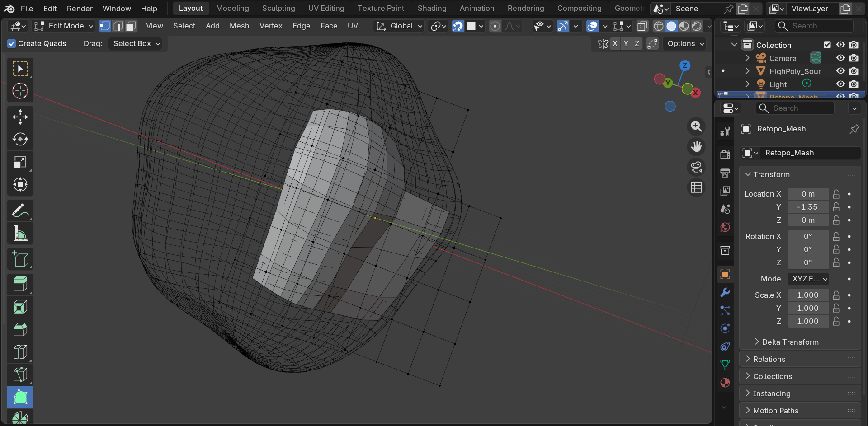Hide the Camera object in outliner
The image size is (868, 426).
pyautogui.click(x=840, y=58)
